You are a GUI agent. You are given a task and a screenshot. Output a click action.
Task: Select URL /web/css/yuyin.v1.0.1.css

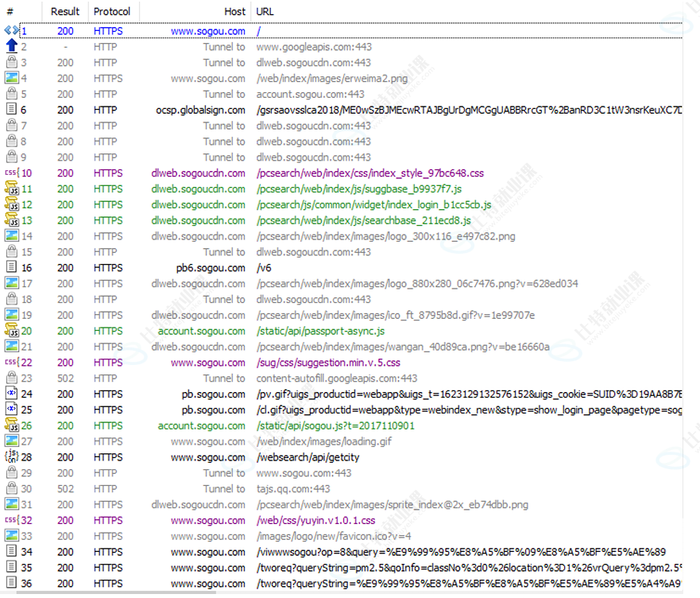pos(315,521)
